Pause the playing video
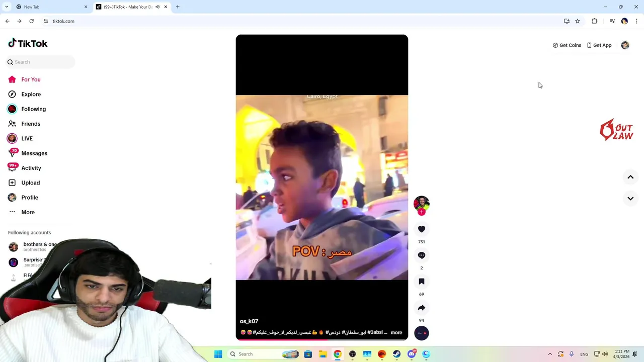644x362 pixels. click(322, 187)
